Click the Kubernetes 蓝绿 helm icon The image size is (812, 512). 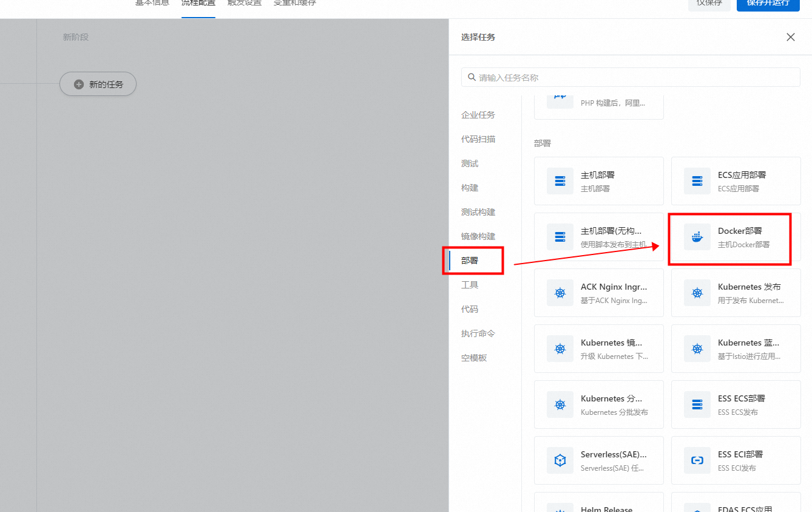pyautogui.click(x=697, y=349)
